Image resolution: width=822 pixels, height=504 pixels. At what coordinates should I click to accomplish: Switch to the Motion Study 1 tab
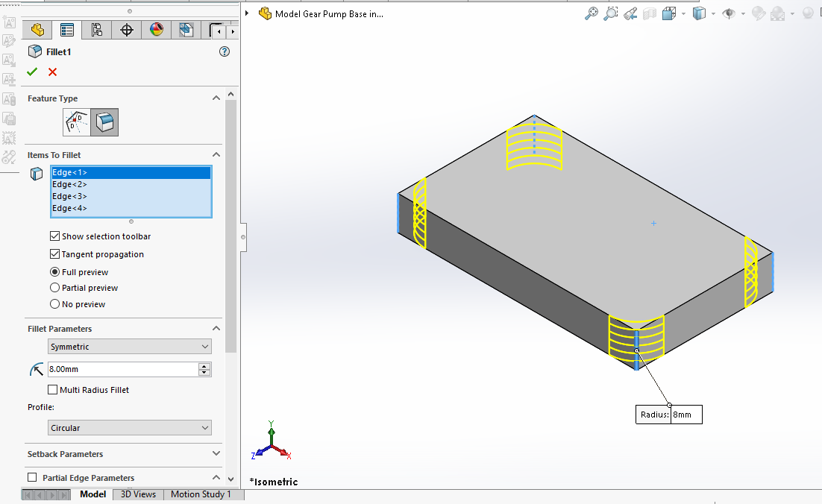pos(201,494)
